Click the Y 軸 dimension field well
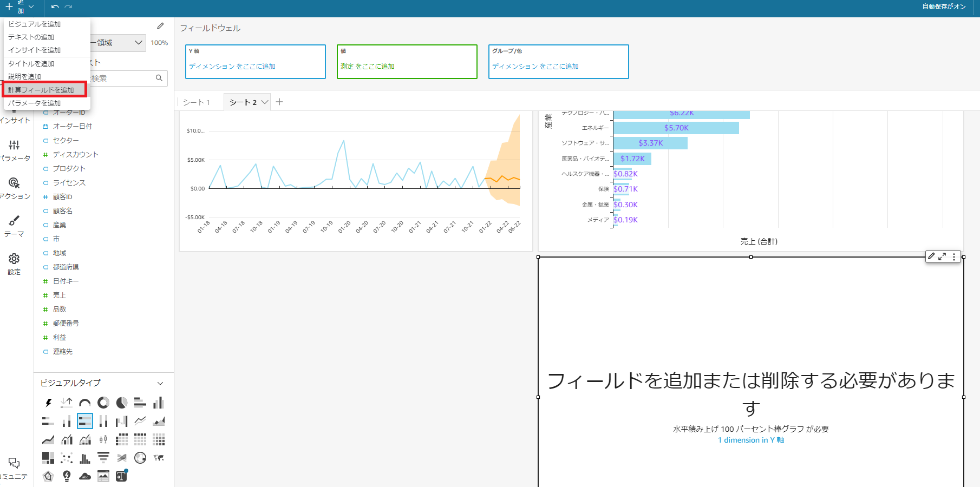Image resolution: width=980 pixels, height=487 pixels. 256,62
